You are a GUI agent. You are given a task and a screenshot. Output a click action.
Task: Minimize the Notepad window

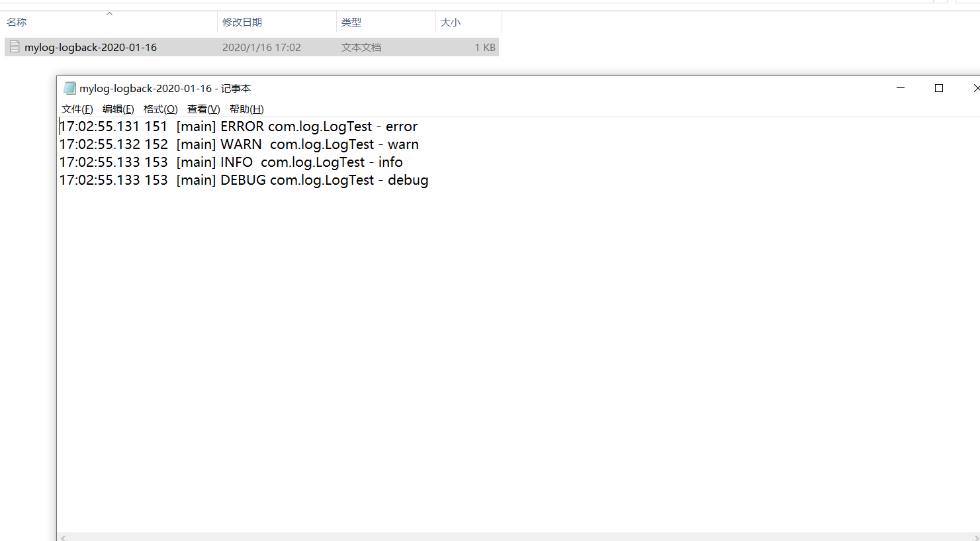click(x=901, y=88)
